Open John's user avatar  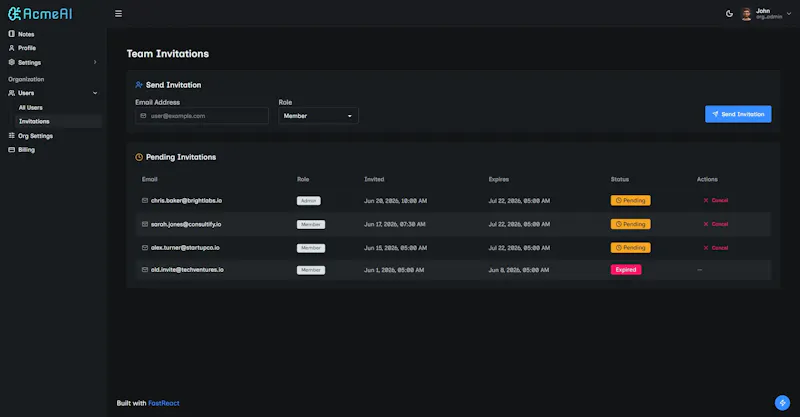tap(746, 14)
